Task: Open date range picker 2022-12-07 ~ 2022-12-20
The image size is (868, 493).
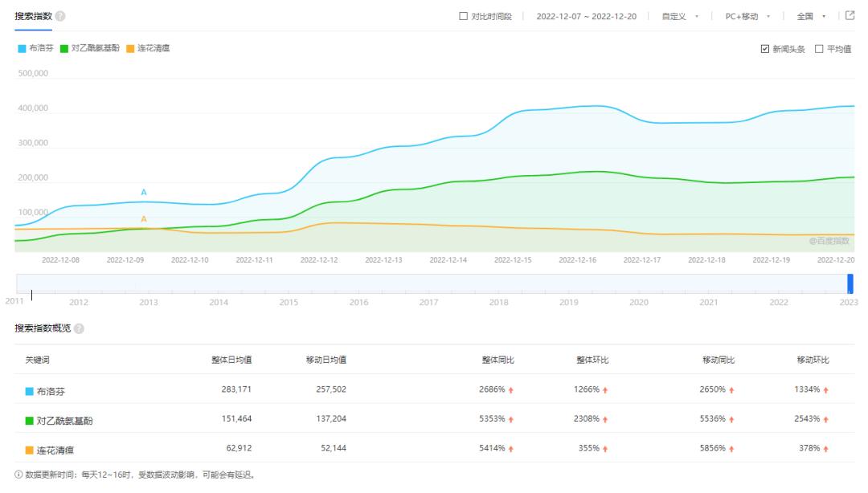Action: pyautogui.click(x=586, y=17)
